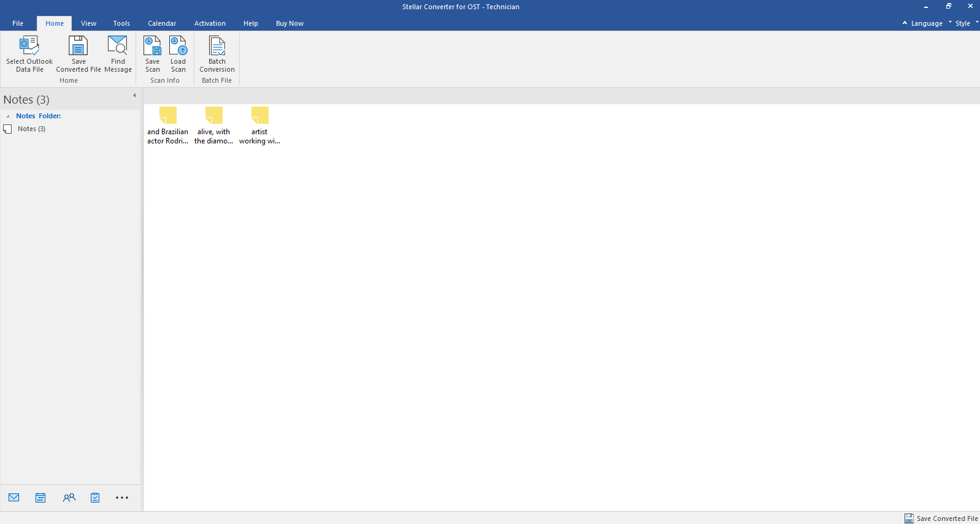The width and height of the screenshot is (980, 524).
Task: Open 'alive, with the diamo...' note
Action: [x=213, y=126]
